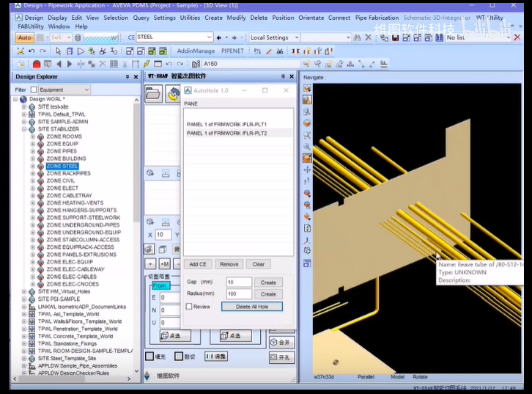Click the refresh arrows icon in WT-DRAW panel
The height and width of the screenshot is (394, 532).
pyautogui.click(x=174, y=94)
